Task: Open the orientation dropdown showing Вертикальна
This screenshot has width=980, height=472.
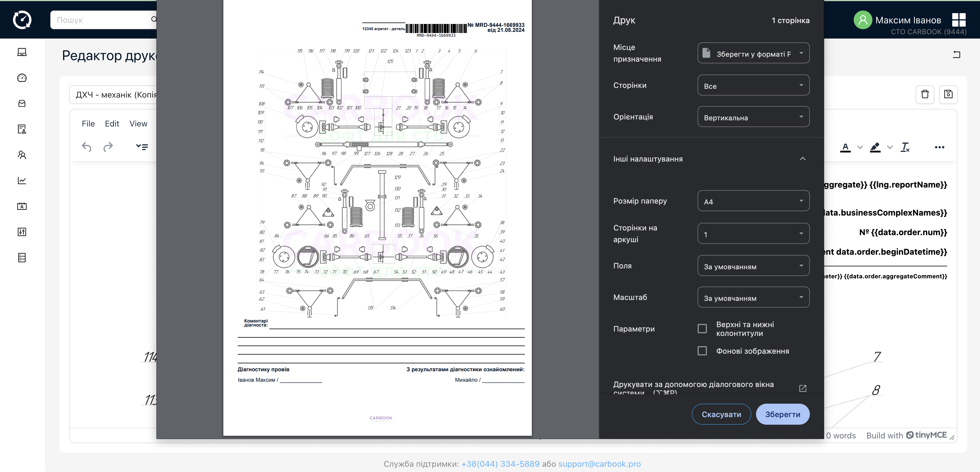Action: pos(753,117)
